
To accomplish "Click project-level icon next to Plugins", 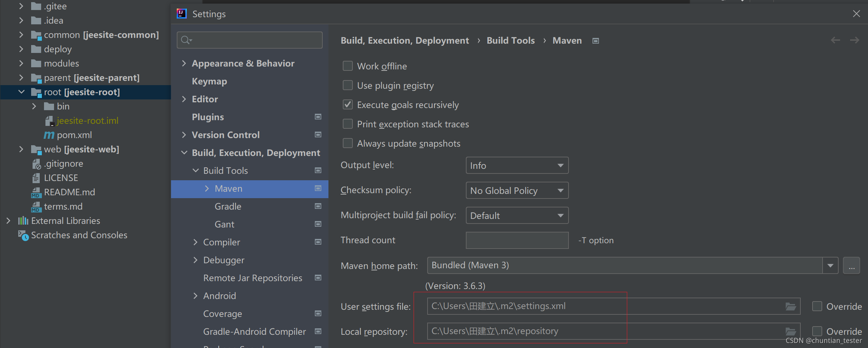I will pos(318,117).
